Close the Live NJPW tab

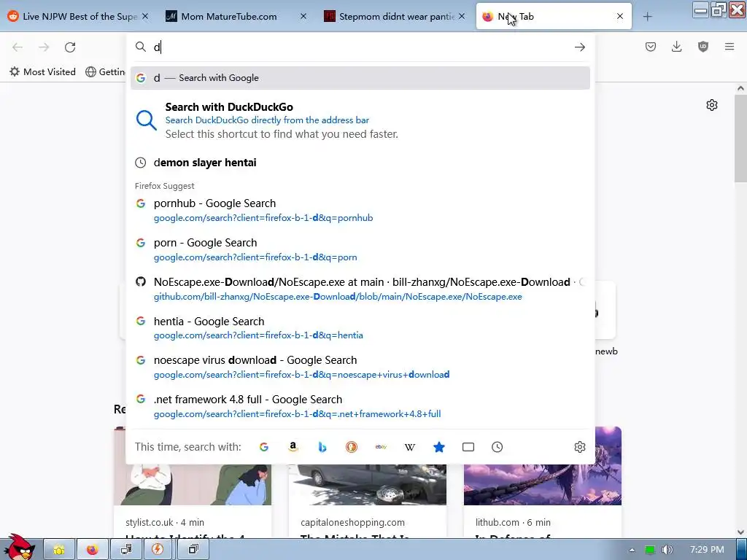click(145, 17)
